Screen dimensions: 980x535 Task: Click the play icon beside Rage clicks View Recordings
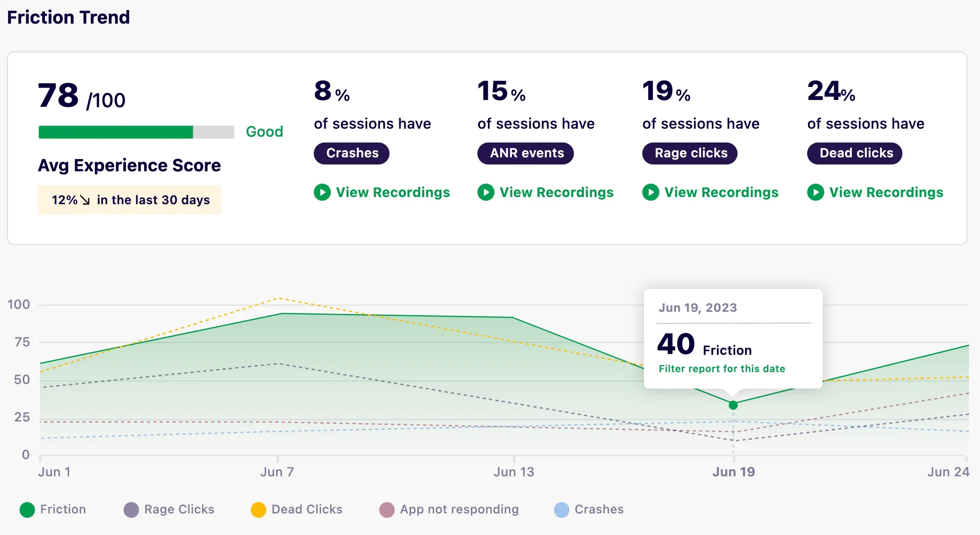click(651, 192)
